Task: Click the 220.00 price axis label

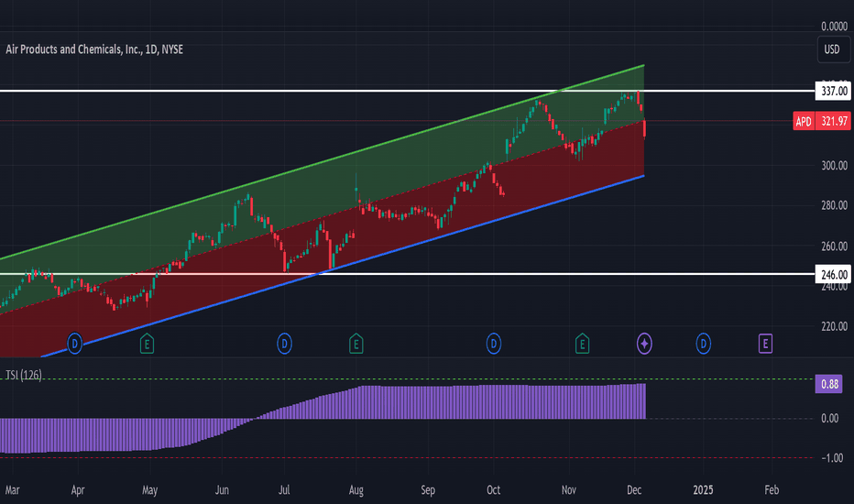Action: coord(834,326)
